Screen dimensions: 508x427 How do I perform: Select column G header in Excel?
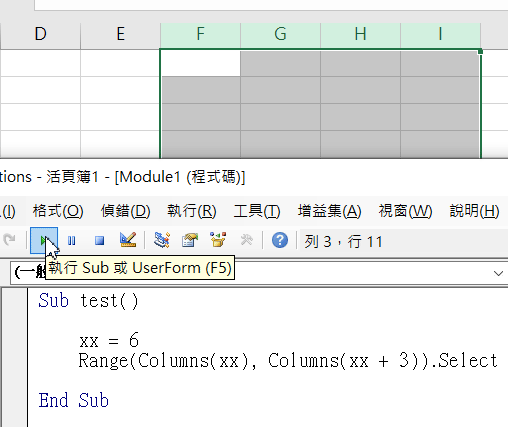[x=280, y=34]
